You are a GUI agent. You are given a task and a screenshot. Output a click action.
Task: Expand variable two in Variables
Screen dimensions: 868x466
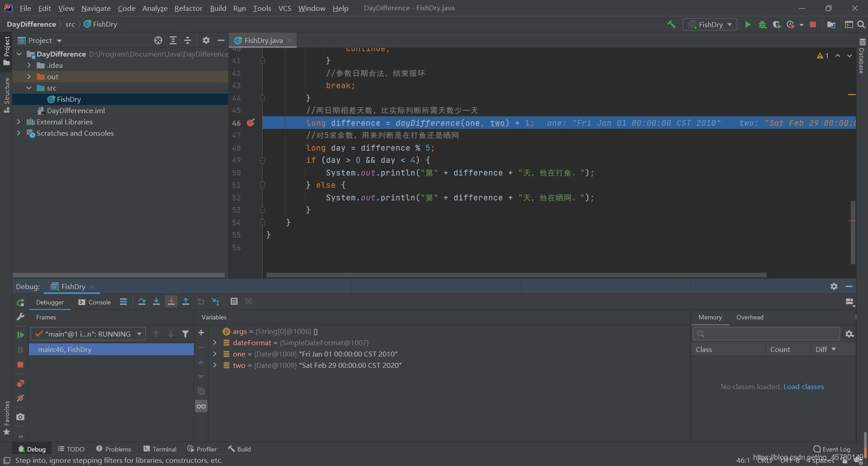[x=215, y=365]
